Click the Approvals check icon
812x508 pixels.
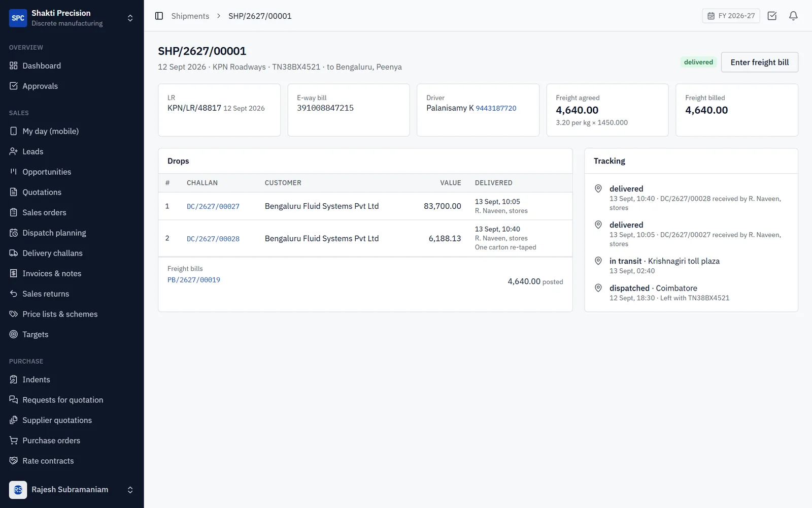pyautogui.click(x=14, y=86)
